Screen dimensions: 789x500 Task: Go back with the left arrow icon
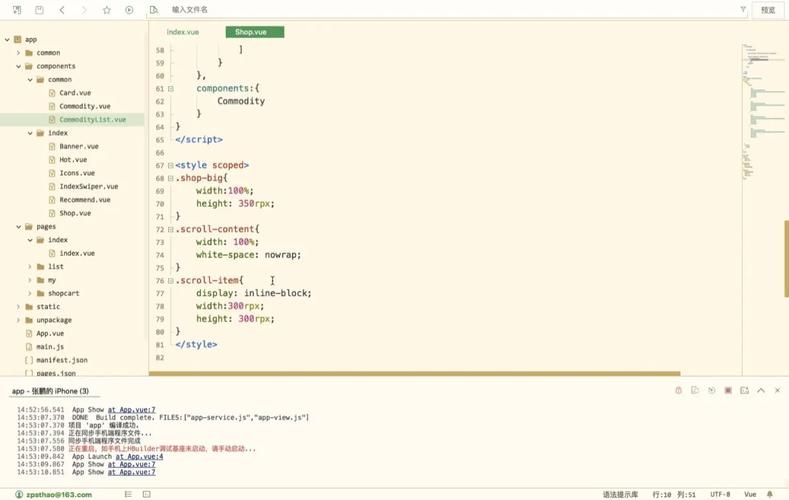tap(62, 10)
